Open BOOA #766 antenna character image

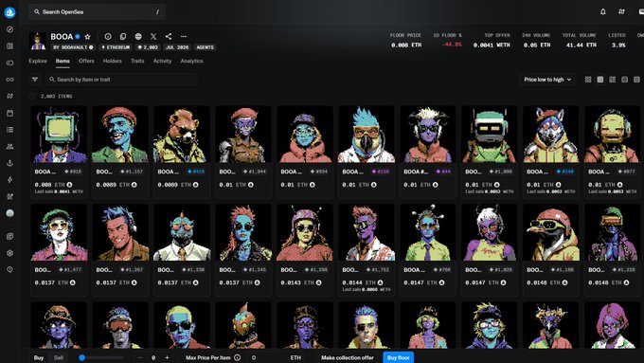pos(428,233)
